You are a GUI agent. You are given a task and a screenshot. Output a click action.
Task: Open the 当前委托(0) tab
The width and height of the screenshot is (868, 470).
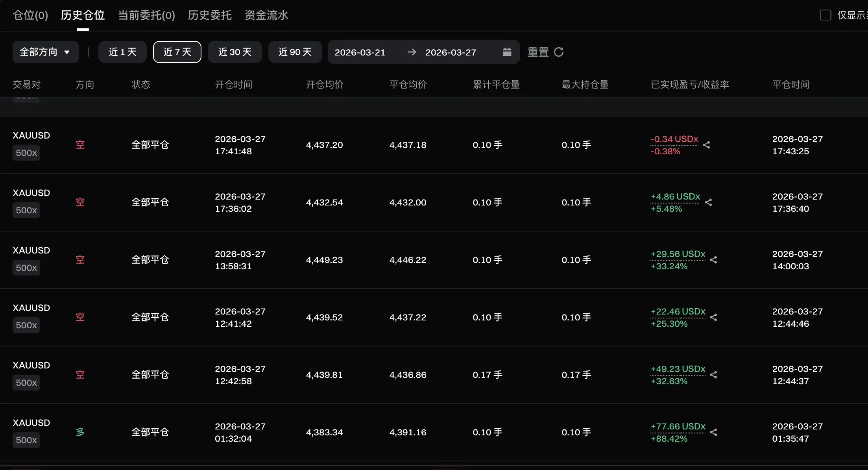(146, 15)
